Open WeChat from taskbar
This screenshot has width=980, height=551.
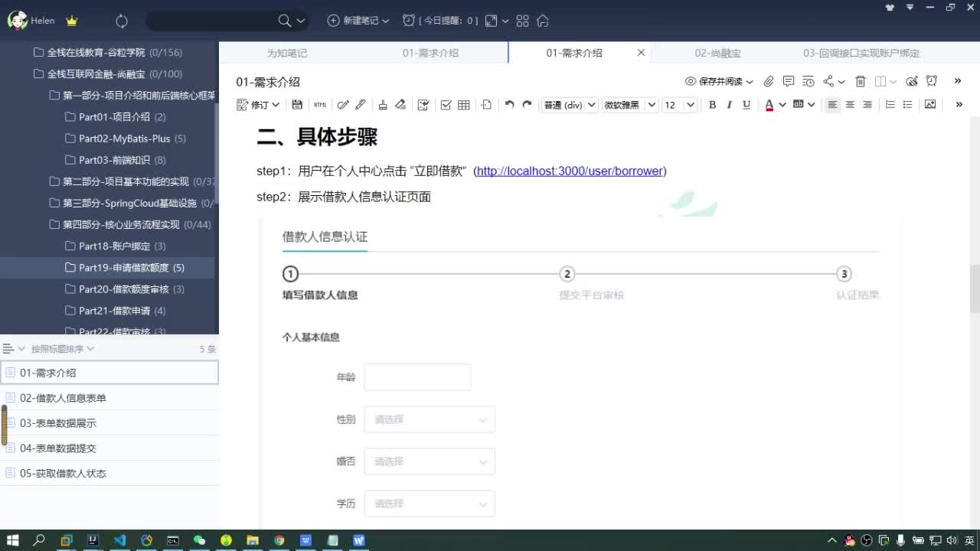tap(199, 540)
